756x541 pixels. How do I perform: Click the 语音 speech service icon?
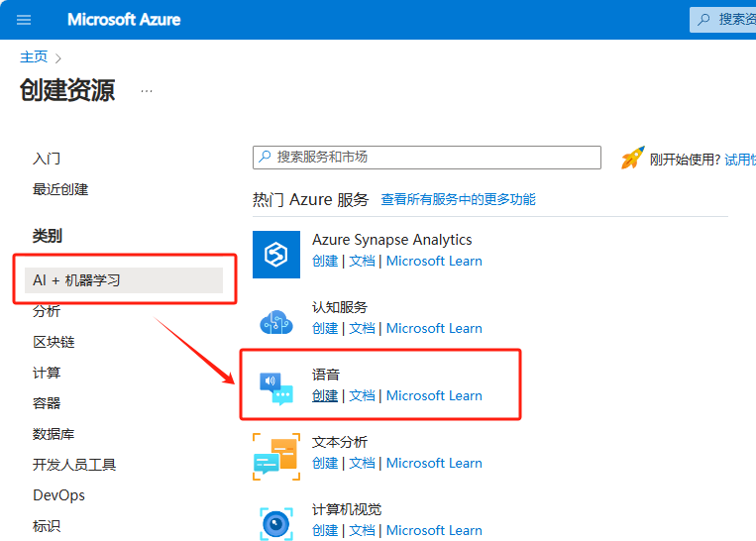click(276, 388)
